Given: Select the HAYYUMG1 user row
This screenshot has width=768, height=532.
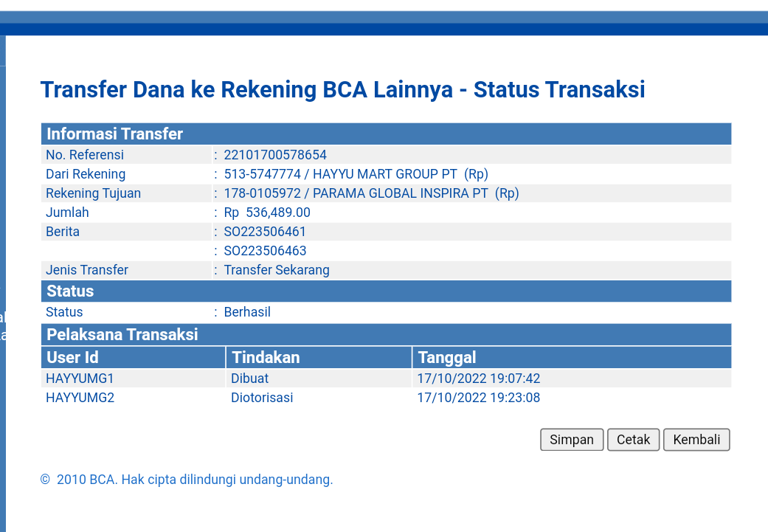Looking at the screenshot, I should (80, 379).
